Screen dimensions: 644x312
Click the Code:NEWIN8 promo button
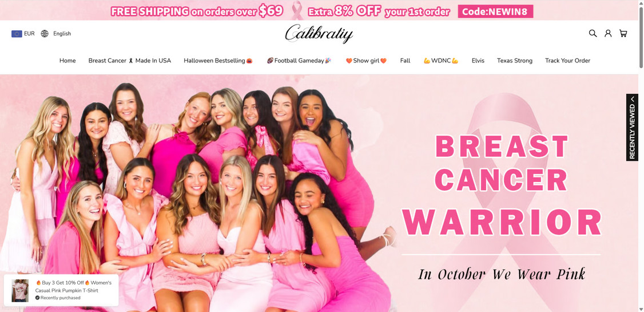tap(495, 11)
